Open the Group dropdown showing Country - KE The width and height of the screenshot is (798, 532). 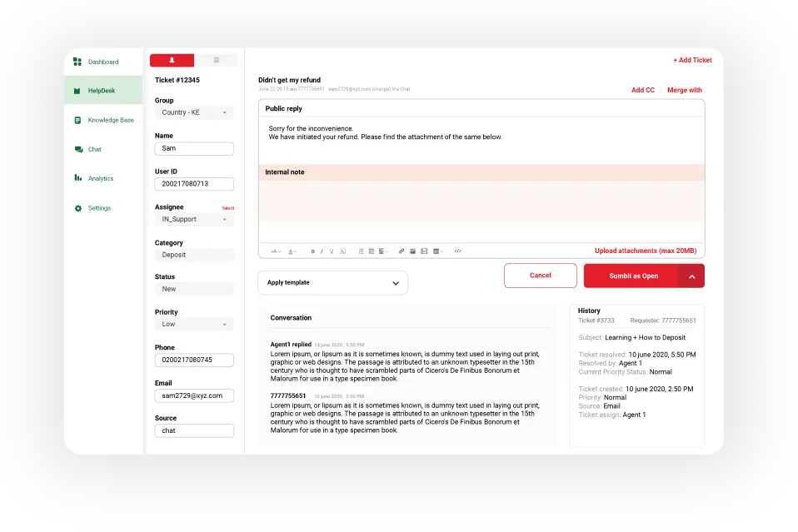point(194,112)
